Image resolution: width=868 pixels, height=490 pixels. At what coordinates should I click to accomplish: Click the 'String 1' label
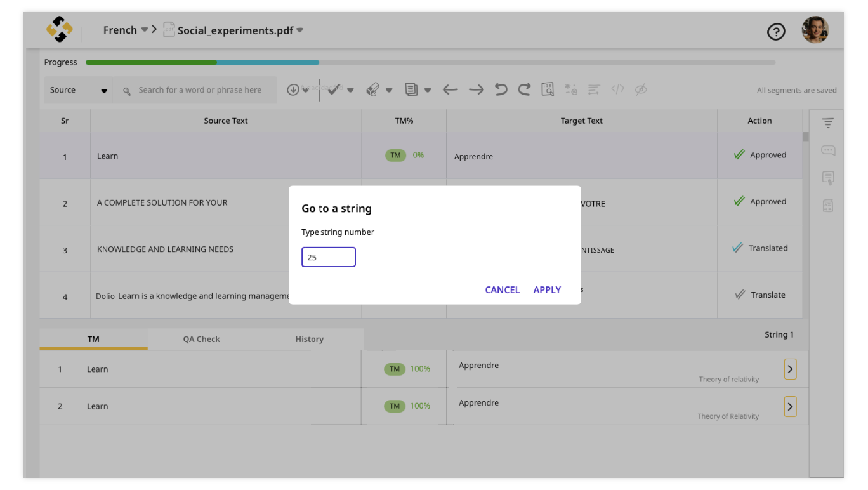[779, 334]
